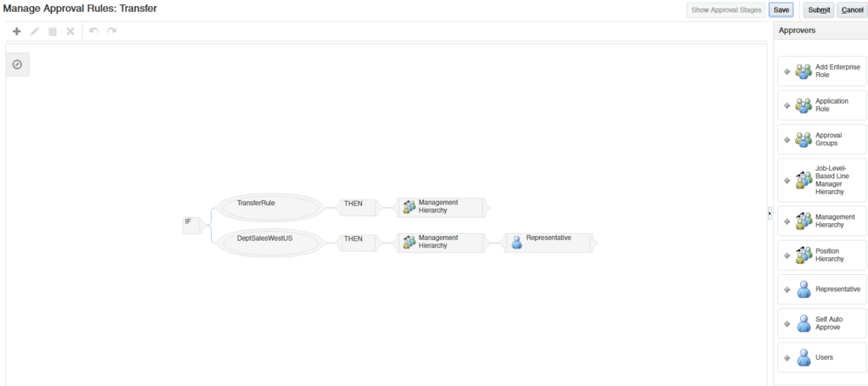Click the Save button

[781, 10]
